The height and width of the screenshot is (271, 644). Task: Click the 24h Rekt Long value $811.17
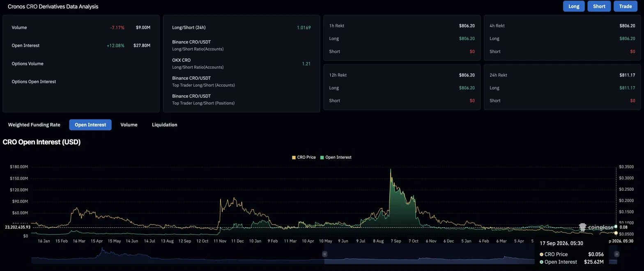627,88
